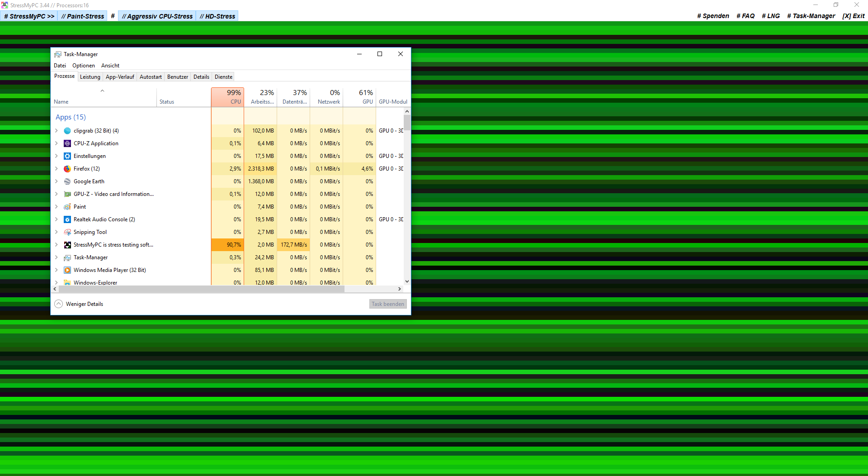Viewport: 868px width, 476px height.
Task: Switch to the Autostart tab
Action: click(x=151, y=77)
